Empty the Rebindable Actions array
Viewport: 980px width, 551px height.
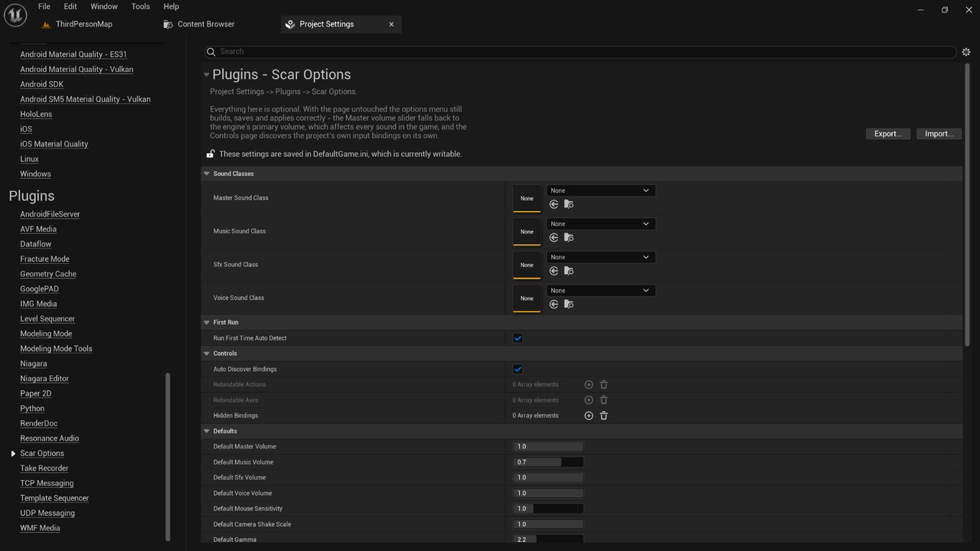click(603, 385)
